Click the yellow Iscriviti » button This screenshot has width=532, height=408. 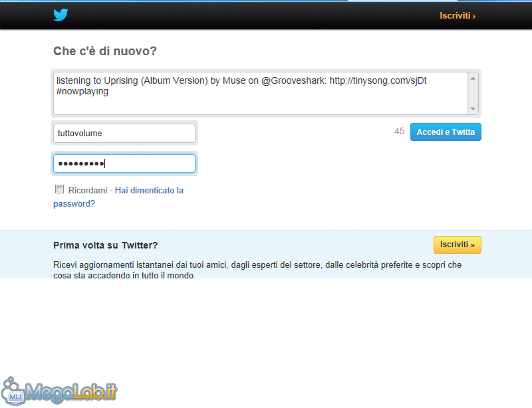coord(457,245)
